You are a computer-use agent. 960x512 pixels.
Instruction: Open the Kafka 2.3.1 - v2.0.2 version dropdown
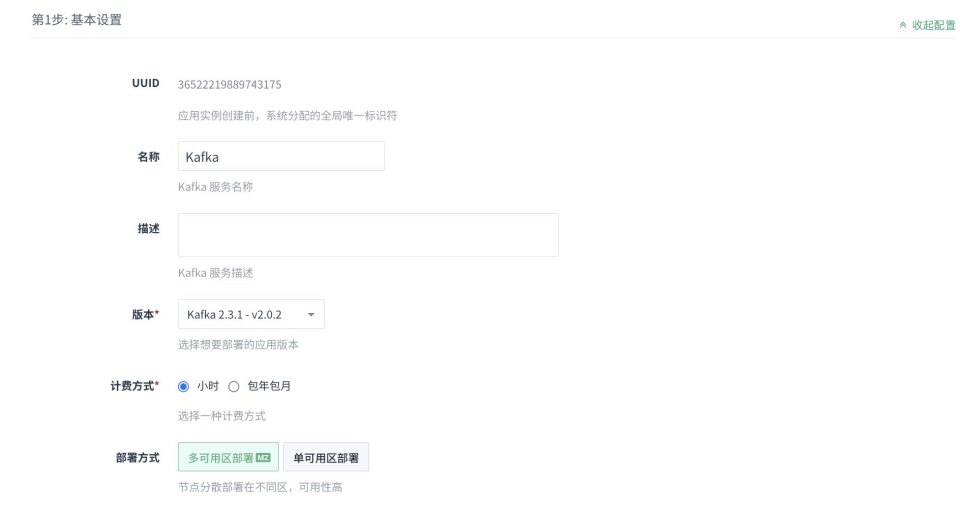point(250,314)
